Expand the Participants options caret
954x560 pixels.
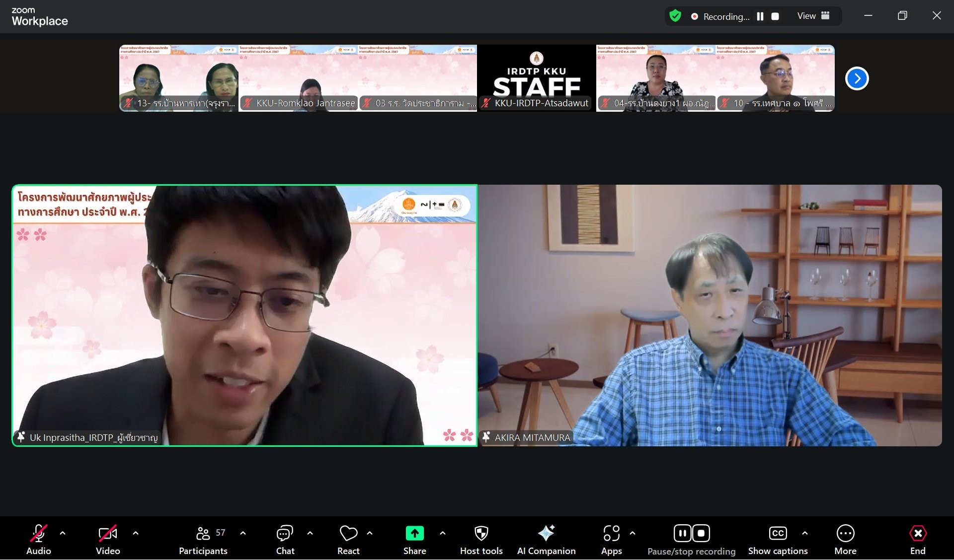coord(243,533)
